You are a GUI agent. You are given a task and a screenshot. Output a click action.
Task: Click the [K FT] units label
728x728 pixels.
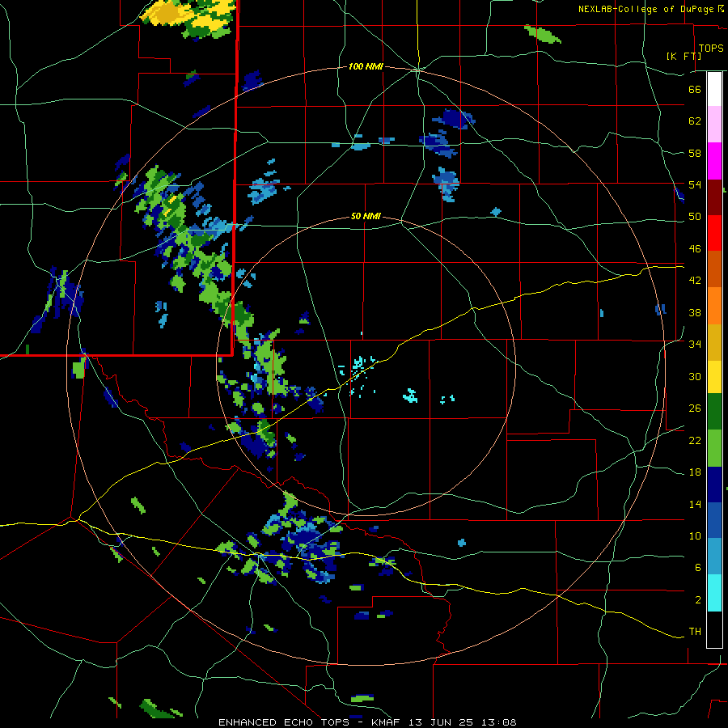point(684,56)
